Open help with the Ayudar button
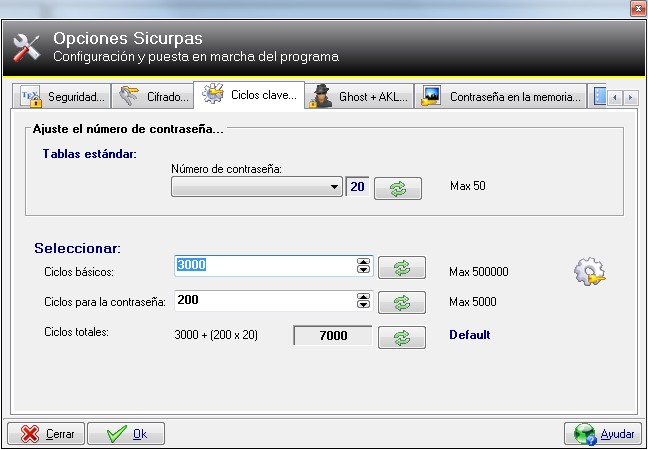648x450 pixels. pos(602,433)
